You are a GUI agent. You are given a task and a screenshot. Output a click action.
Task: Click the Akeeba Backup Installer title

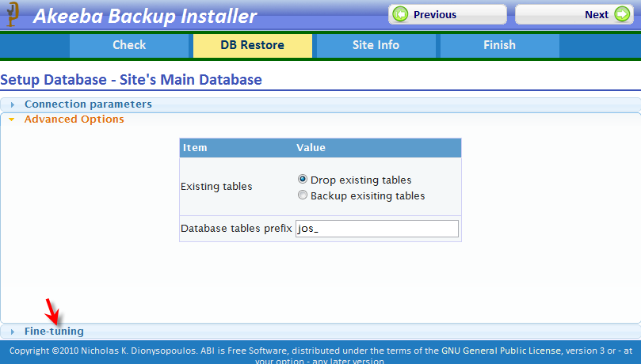pyautogui.click(x=145, y=17)
